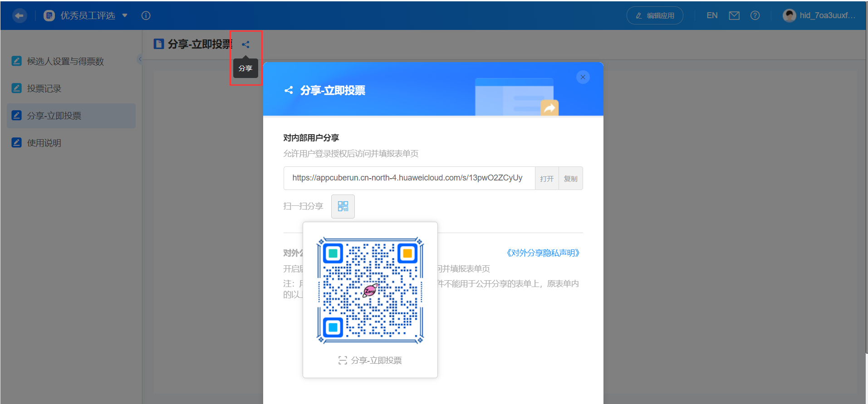Click the QR code image
The width and height of the screenshot is (868, 404).
pos(370,290)
